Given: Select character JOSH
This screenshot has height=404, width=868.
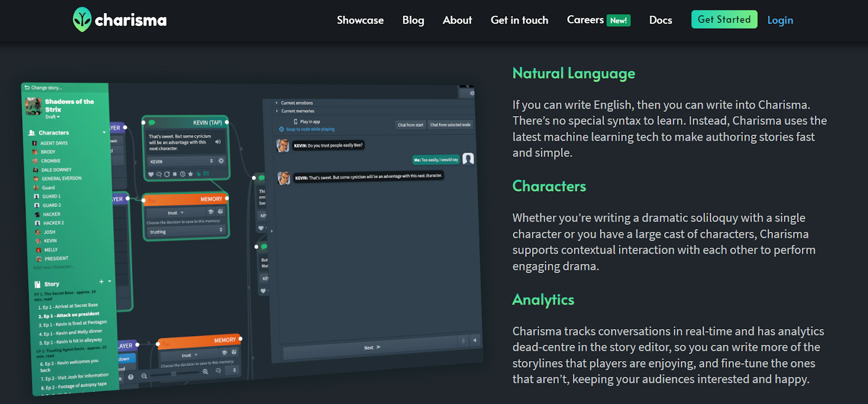Looking at the screenshot, I should tap(46, 232).
